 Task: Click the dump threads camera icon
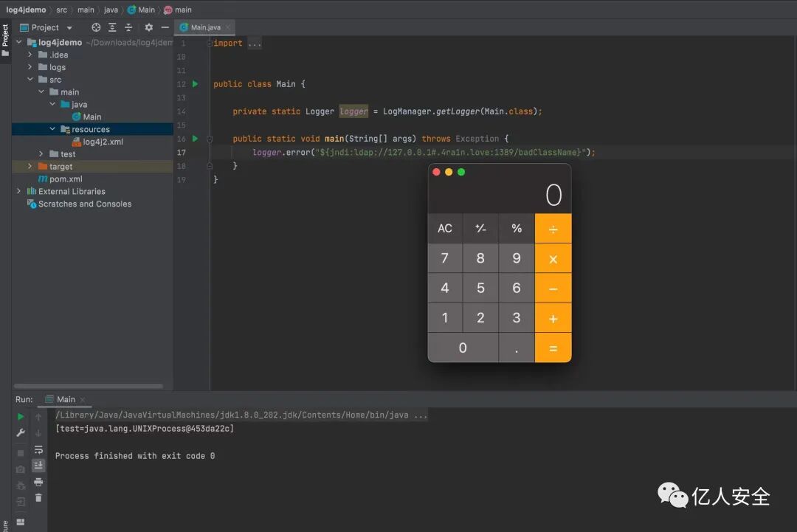(x=21, y=469)
